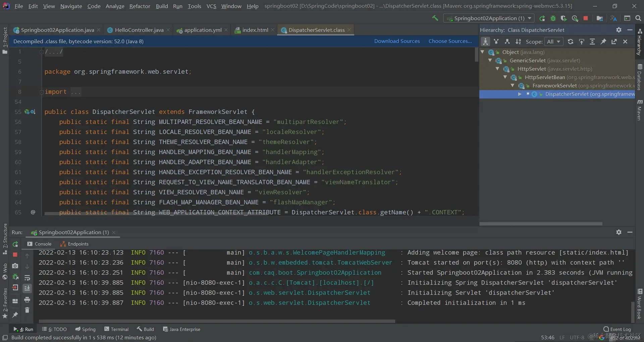
Task: Open the Refactor menu
Action: click(x=140, y=6)
